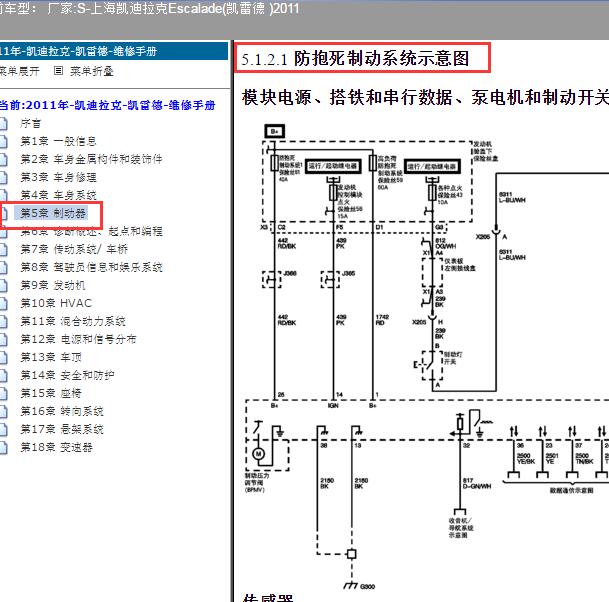This screenshot has height=602, width=609.
Task: Open 第6章 诊断概述、起点和编程 chapter
Action: click(91, 231)
